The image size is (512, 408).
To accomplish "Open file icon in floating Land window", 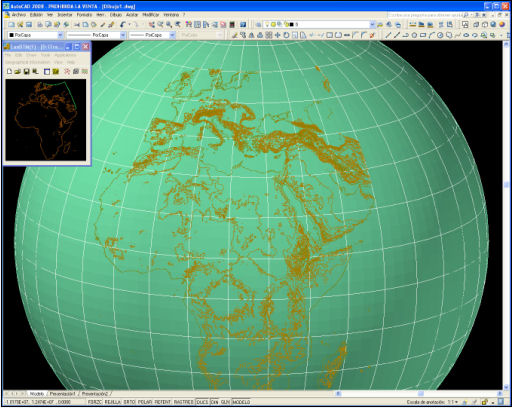I will click(x=18, y=71).
